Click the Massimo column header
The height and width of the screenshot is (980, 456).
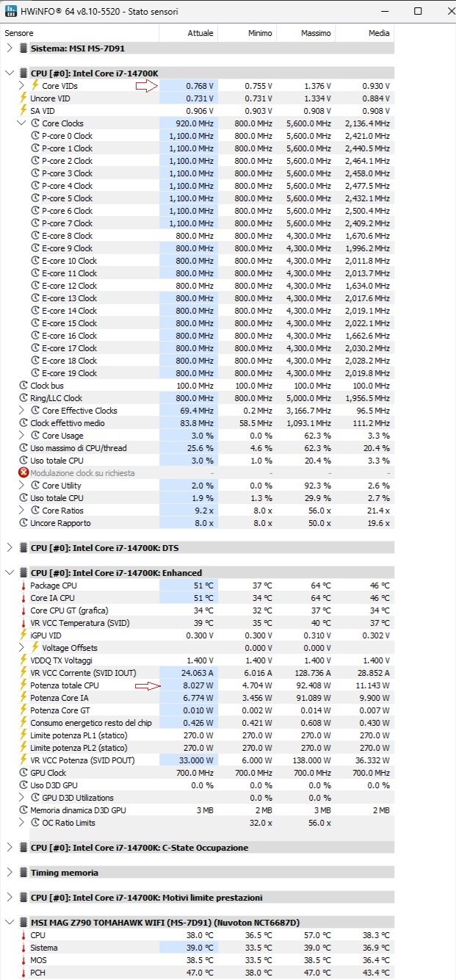pyautogui.click(x=306, y=33)
